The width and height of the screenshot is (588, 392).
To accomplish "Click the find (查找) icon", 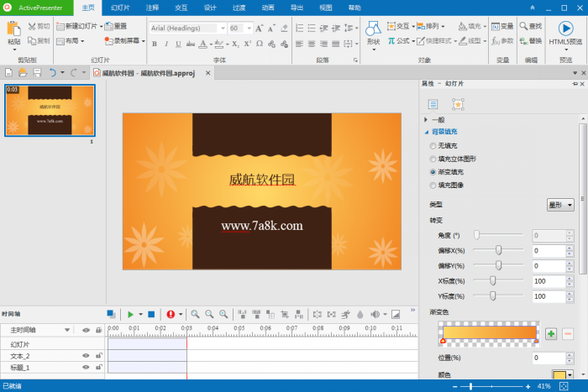I will click(531, 26).
